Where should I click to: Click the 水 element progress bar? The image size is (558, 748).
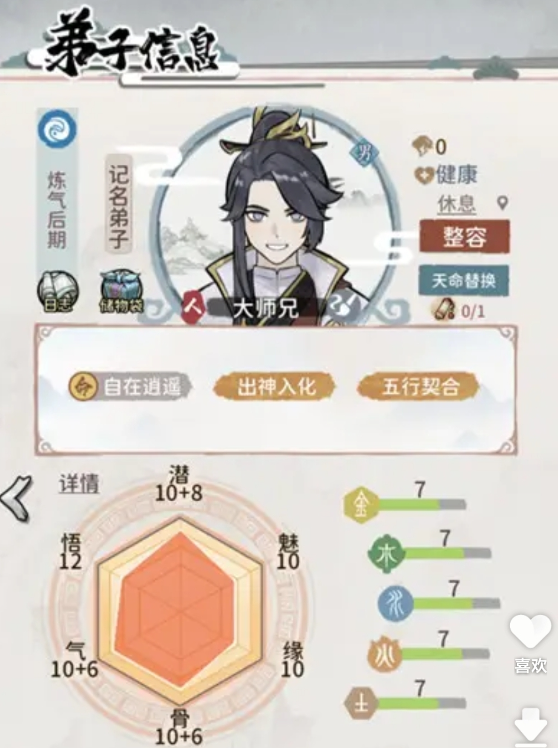[456, 604]
